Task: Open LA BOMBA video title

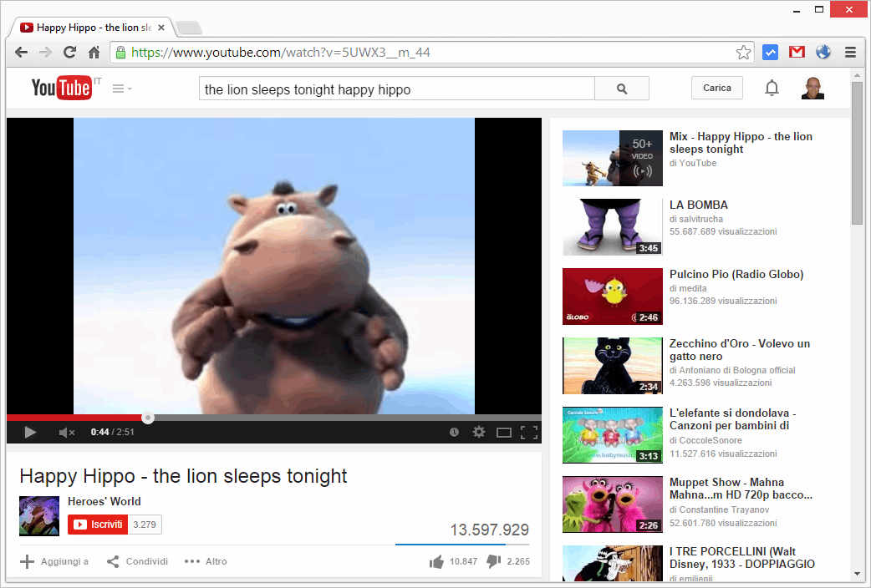Action: [x=698, y=205]
